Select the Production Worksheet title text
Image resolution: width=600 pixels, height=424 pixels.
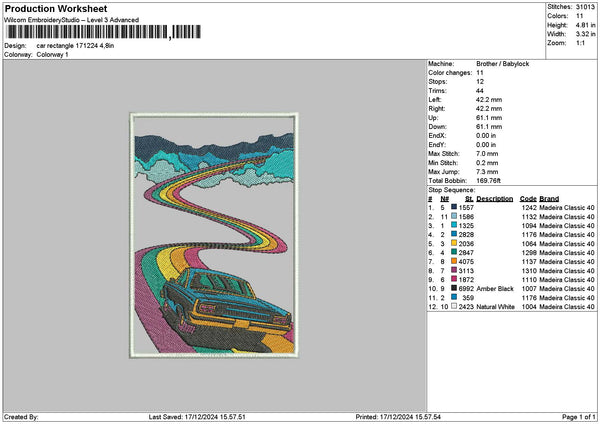tap(51, 8)
